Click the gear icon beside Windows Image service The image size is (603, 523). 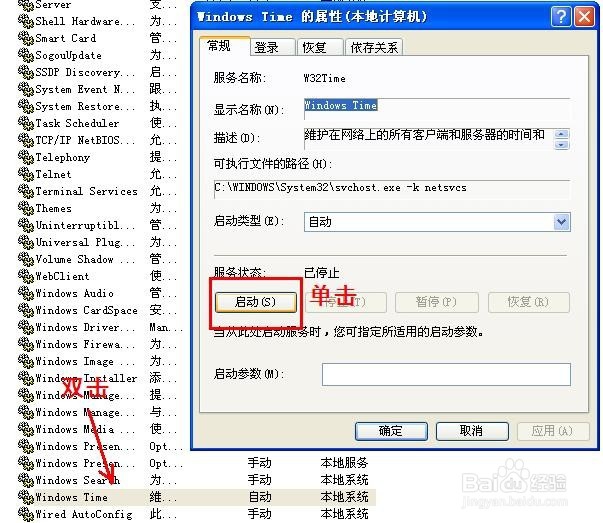tap(26, 361)
